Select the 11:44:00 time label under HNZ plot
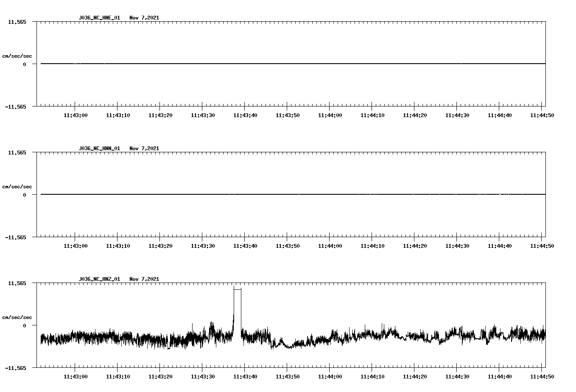Image resolution: width=576 pixels, height=392 pixels. [330, 377]
